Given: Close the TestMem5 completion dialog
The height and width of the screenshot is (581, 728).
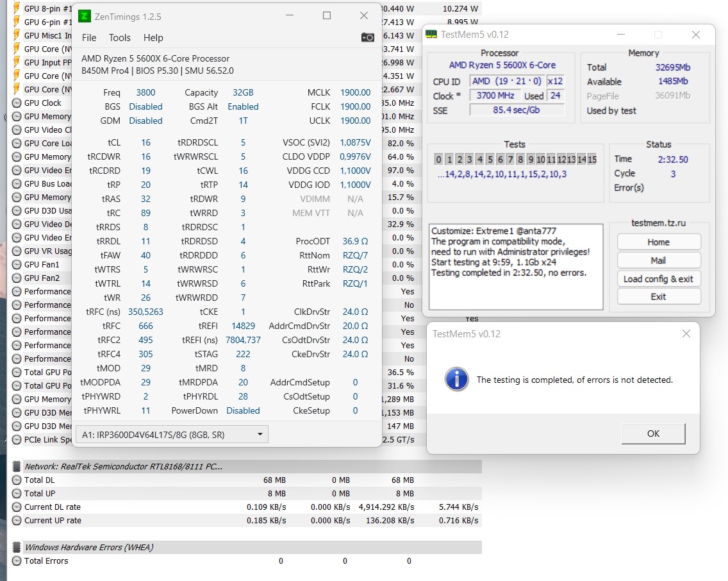Looking at the screenshot, I should click(686, 333).
